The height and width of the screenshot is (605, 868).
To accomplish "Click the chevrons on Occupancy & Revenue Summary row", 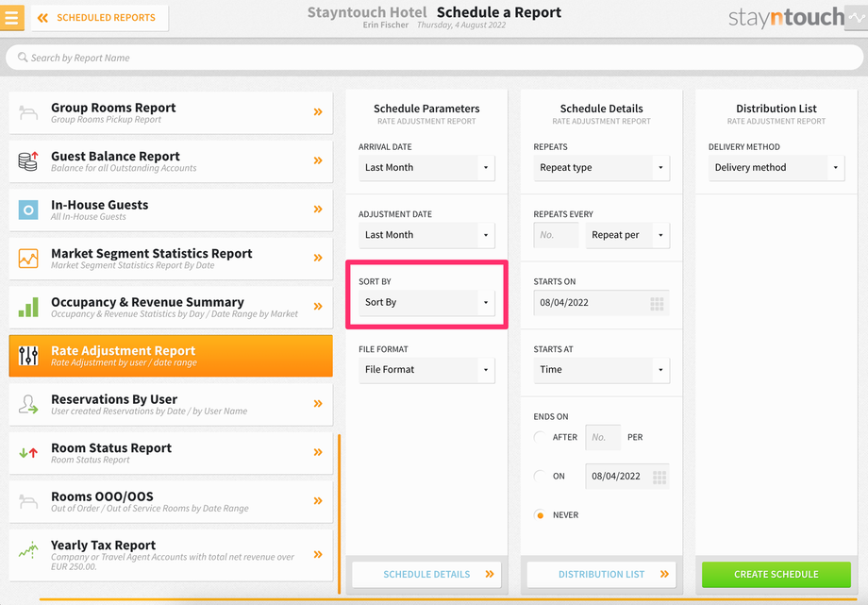I will (x=318, y=307).
